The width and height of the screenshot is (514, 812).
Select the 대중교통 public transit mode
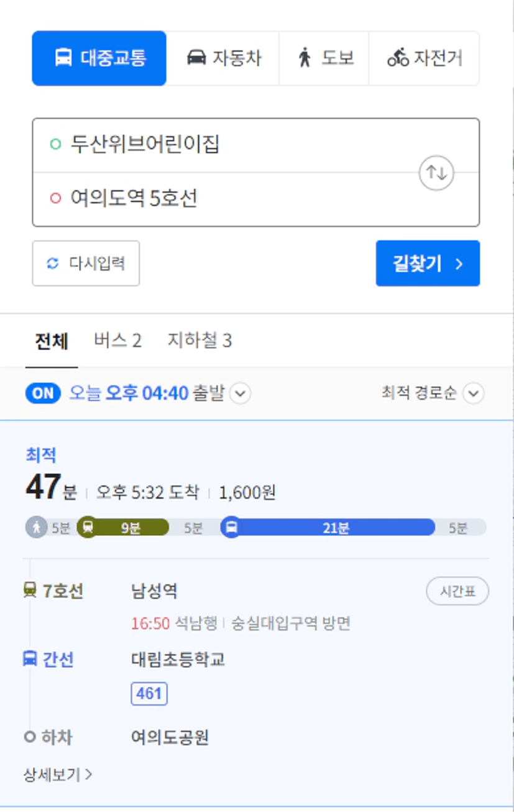[99, 58]
